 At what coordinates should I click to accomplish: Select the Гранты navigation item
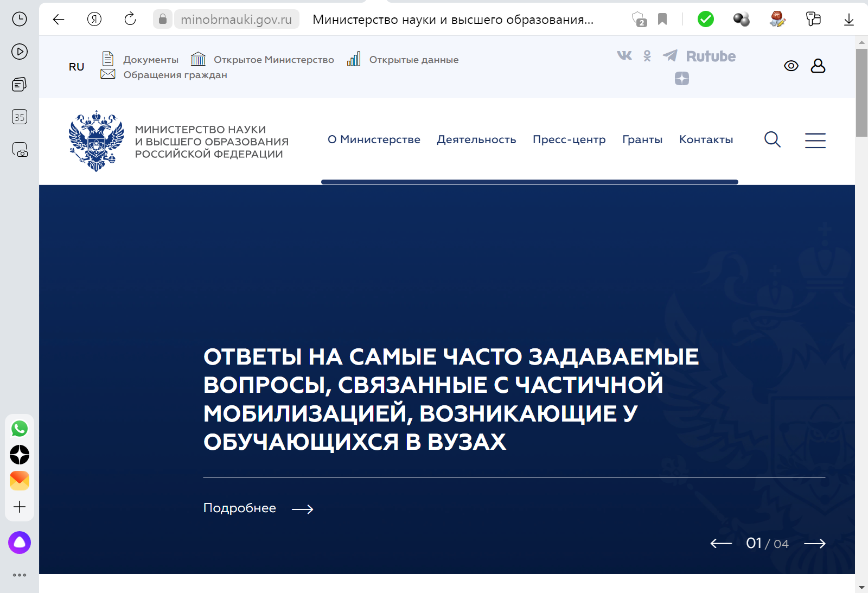pyautogui.click(x=642, y=139)
